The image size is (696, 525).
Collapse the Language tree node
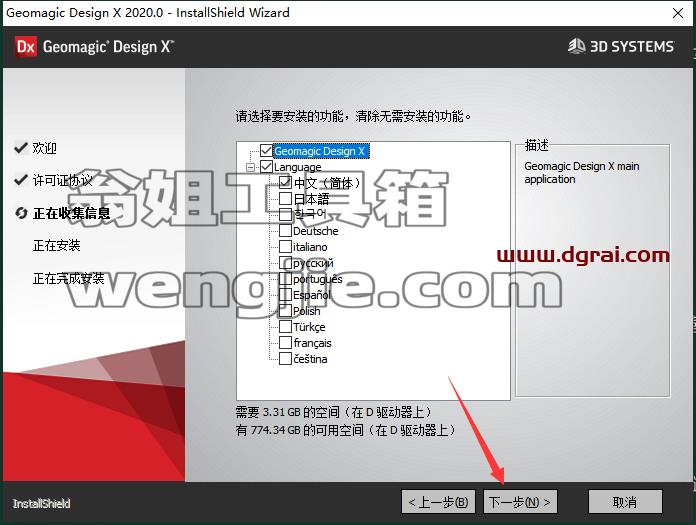coord(250,167)
